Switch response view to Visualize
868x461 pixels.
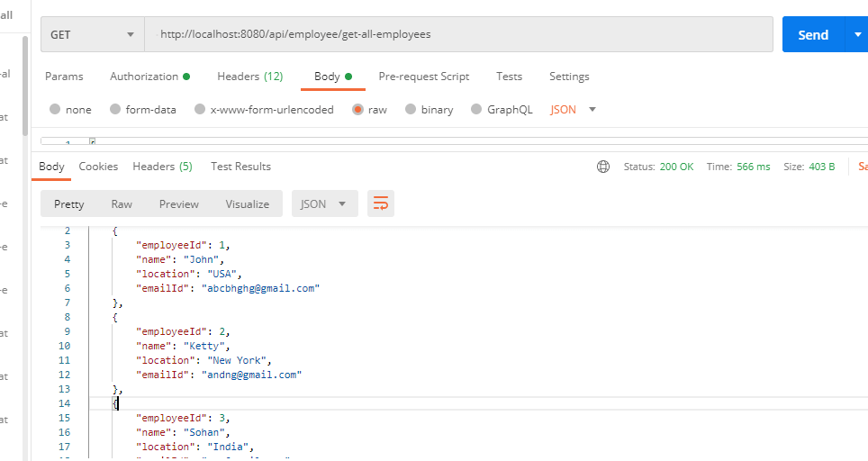tap(248, 203)
